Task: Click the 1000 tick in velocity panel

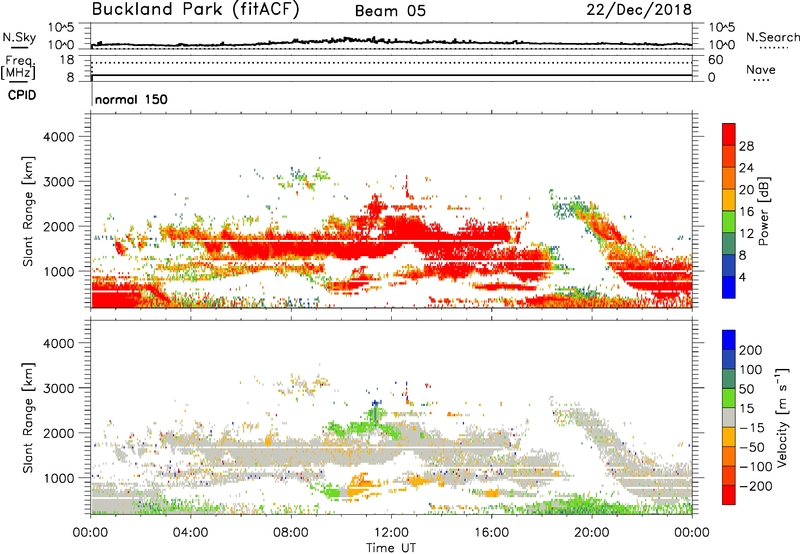Action: (59, 478)
